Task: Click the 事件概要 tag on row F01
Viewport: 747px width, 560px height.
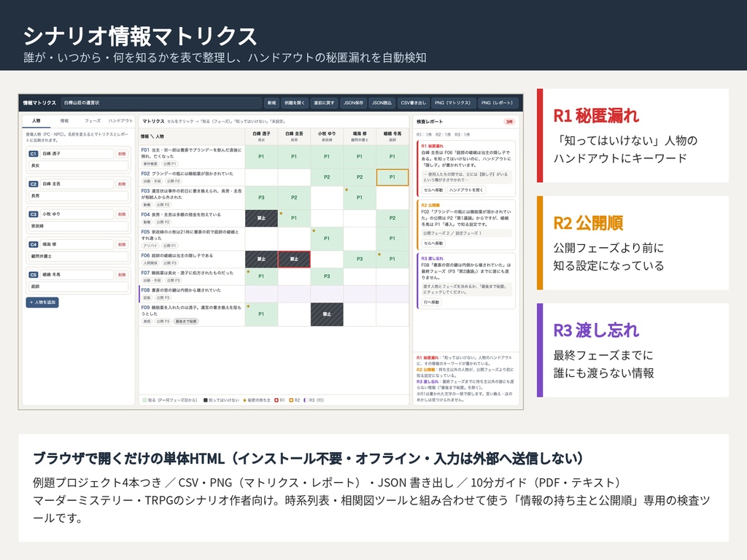Action: [150, 164]
